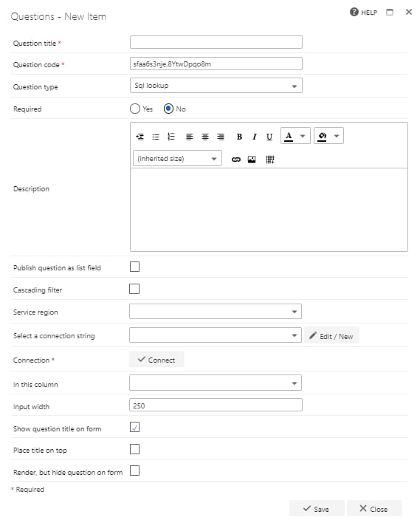Focus the Question title field

click(x=216, y=42)
